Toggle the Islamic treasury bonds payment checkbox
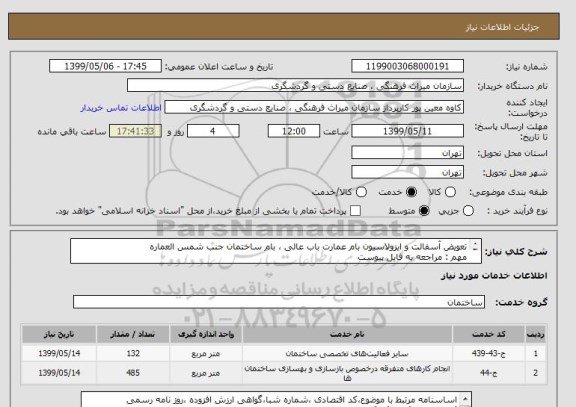 pyautogui.click(x=355, y=211)
